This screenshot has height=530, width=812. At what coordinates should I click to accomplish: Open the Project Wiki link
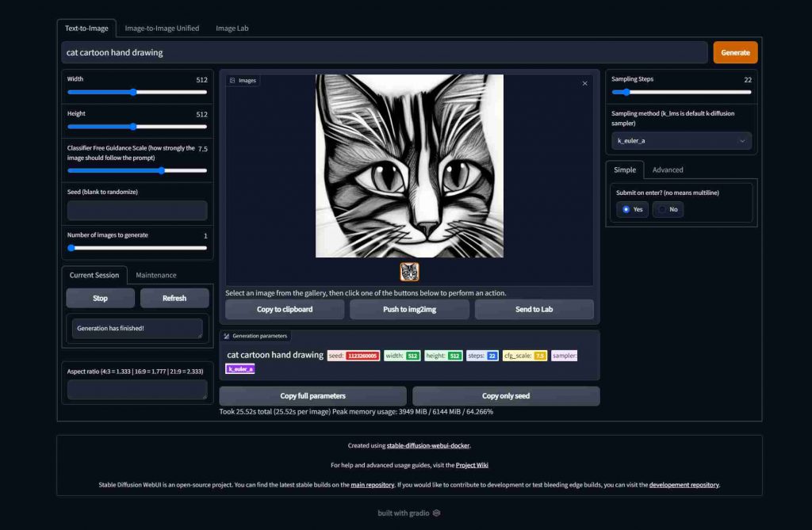click(x=471, y=465)
